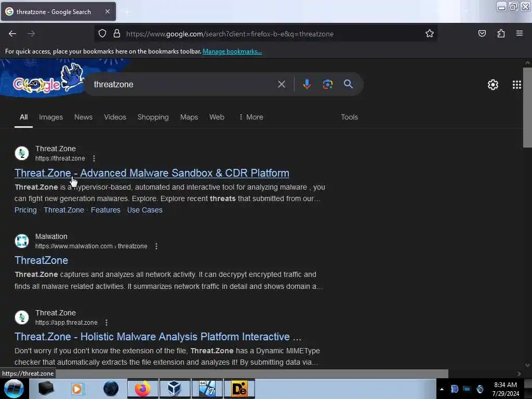Click the Malwation site favicon
The image size is (532, 399).
pos(22,241)
